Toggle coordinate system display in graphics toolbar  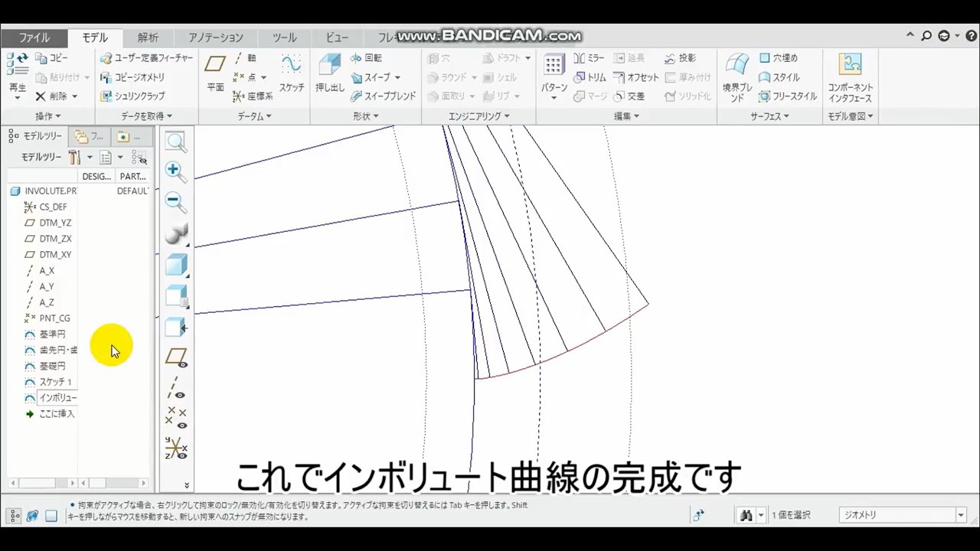pos(176,448)
